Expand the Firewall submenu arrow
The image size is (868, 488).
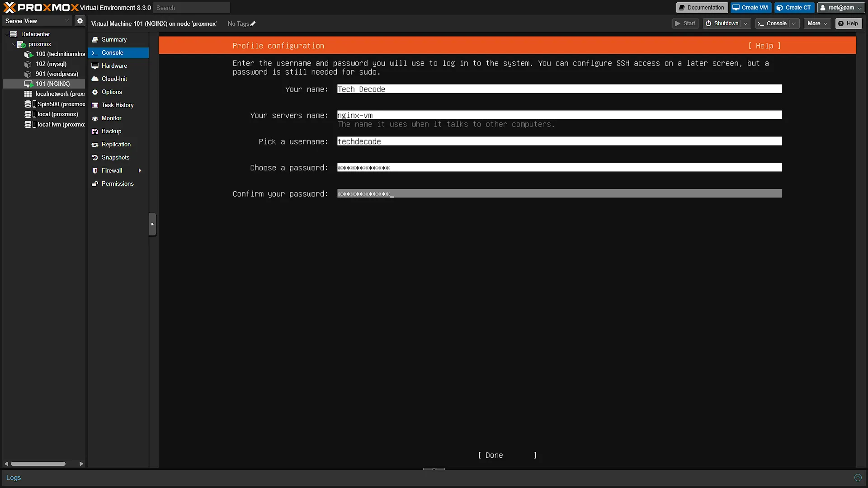point(140,171)
